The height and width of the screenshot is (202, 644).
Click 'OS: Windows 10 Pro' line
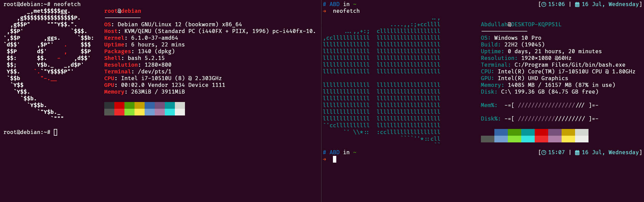point(511,38)
